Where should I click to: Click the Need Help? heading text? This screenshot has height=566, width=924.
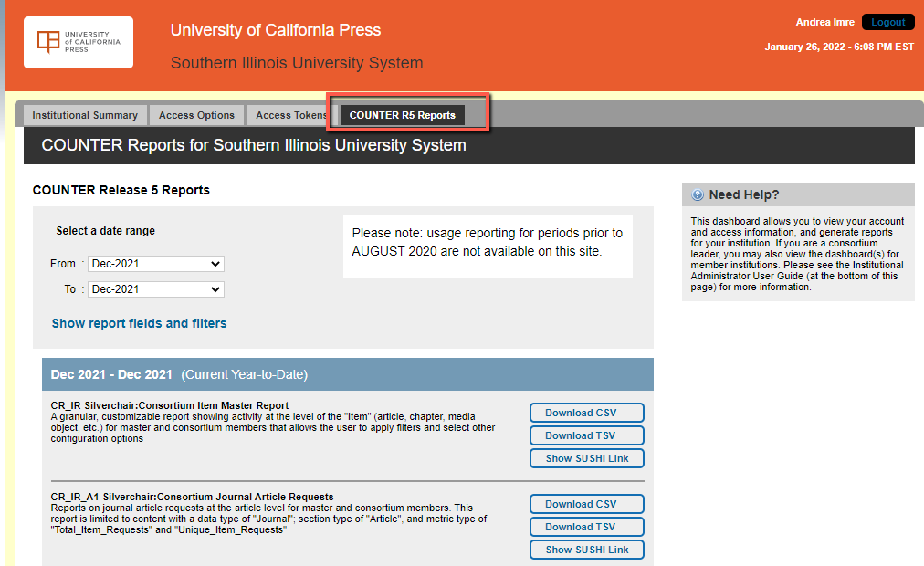[x=744, y=195]
